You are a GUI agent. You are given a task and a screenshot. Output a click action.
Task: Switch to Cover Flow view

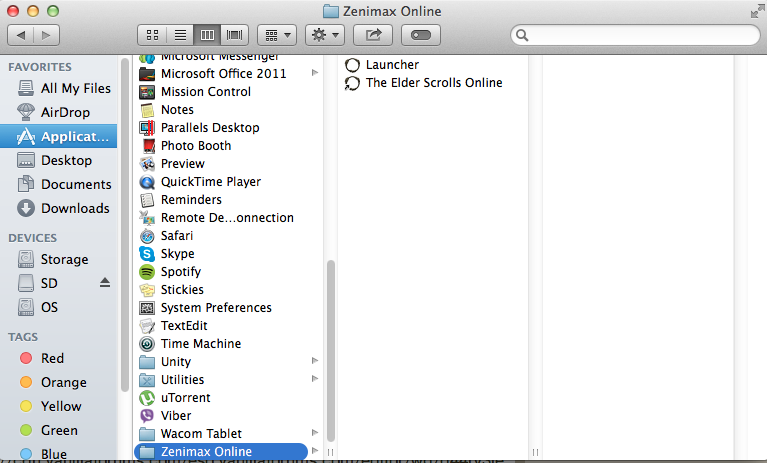click(x=235, y=35)
